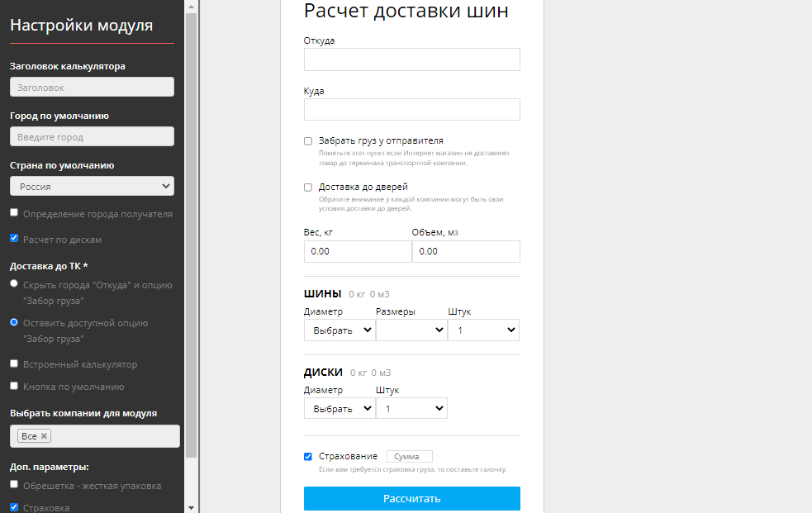Click the Откуда origin city field
The width and height of the screenshot is (812, 513).
[x=411, y=59]
